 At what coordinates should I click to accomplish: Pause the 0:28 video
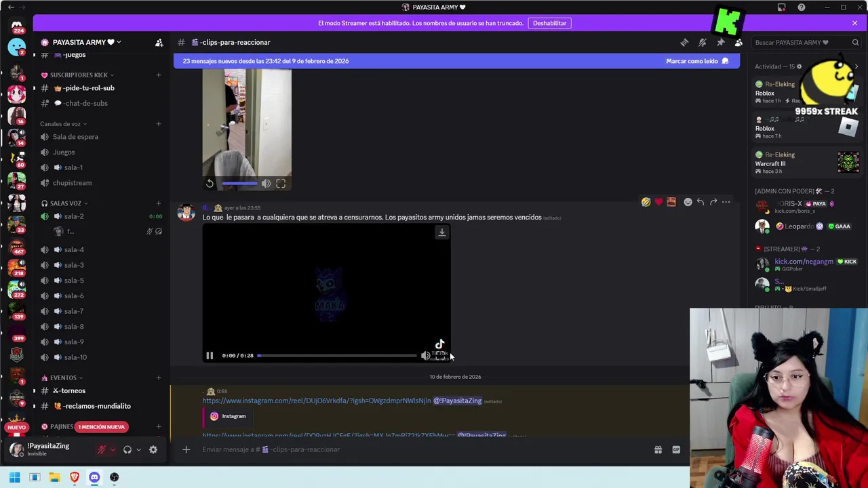click(210, 355)
